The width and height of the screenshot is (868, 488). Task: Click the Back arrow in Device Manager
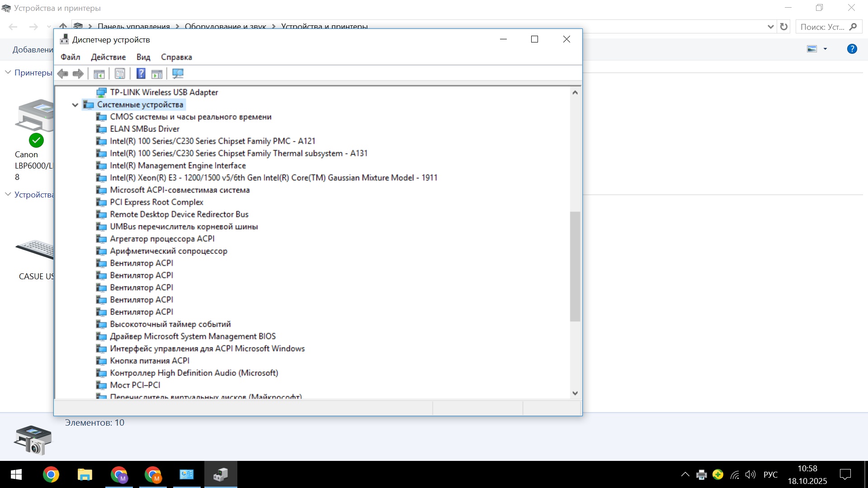pos(63,74)
